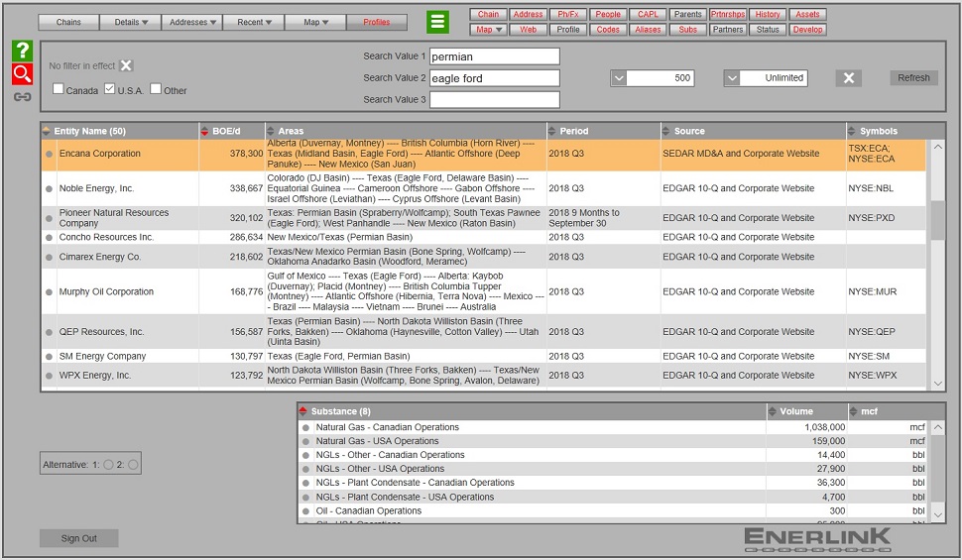Viewport: 962px width, 560px height.
Task: Click the History button
Action: click(768, 14)
